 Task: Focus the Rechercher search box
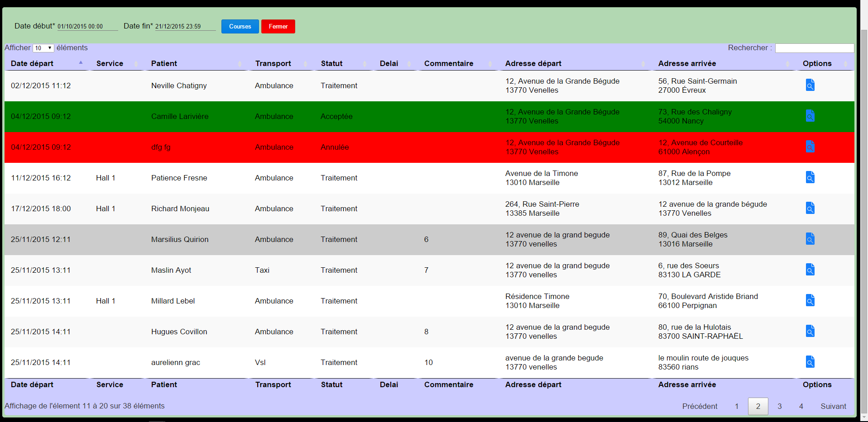tap(815, 48)
